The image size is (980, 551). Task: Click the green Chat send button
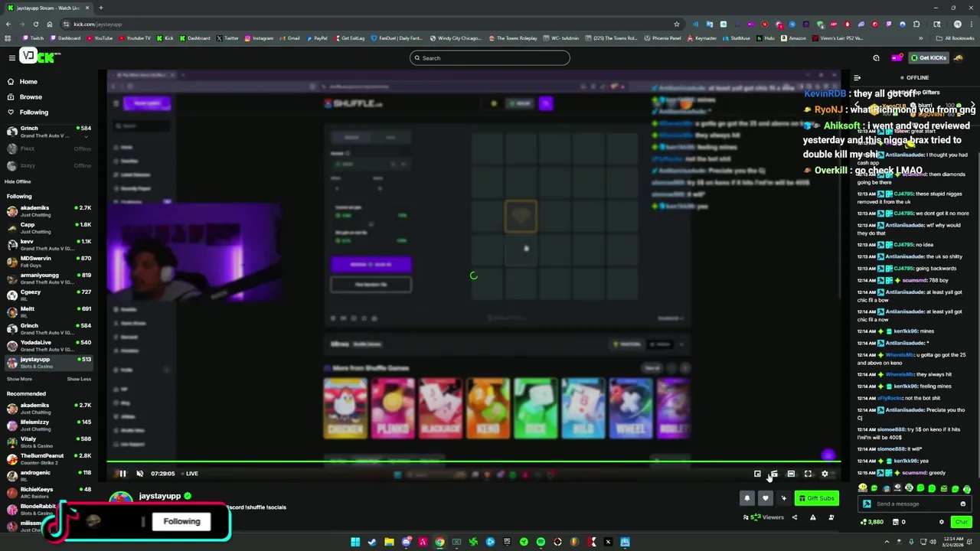tap(961, 522)
